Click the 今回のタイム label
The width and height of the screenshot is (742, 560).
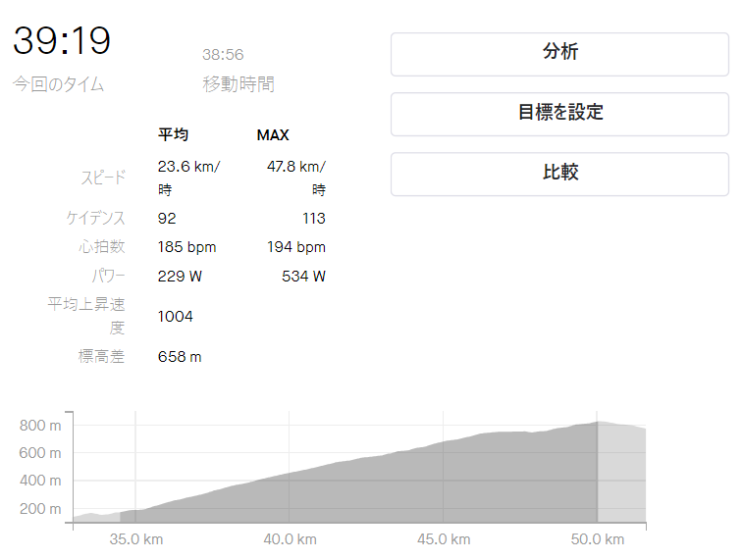(58, 84)
